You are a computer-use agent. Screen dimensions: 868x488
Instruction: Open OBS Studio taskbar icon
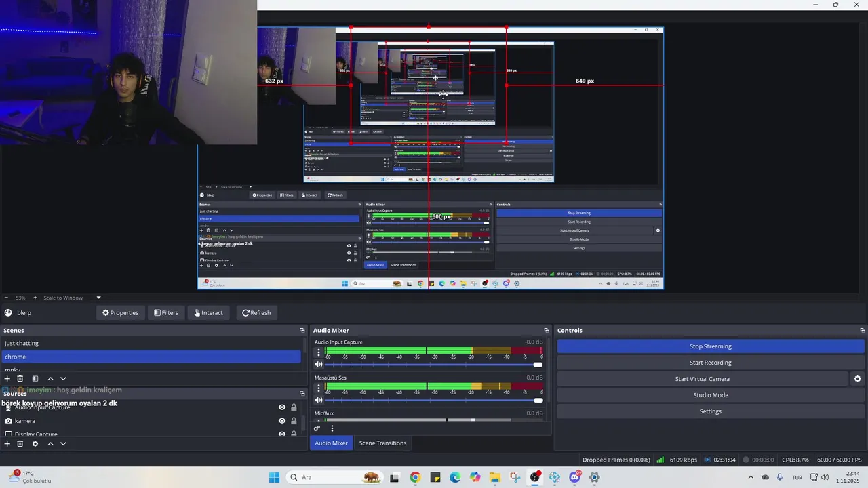click(x=535, y=477)
